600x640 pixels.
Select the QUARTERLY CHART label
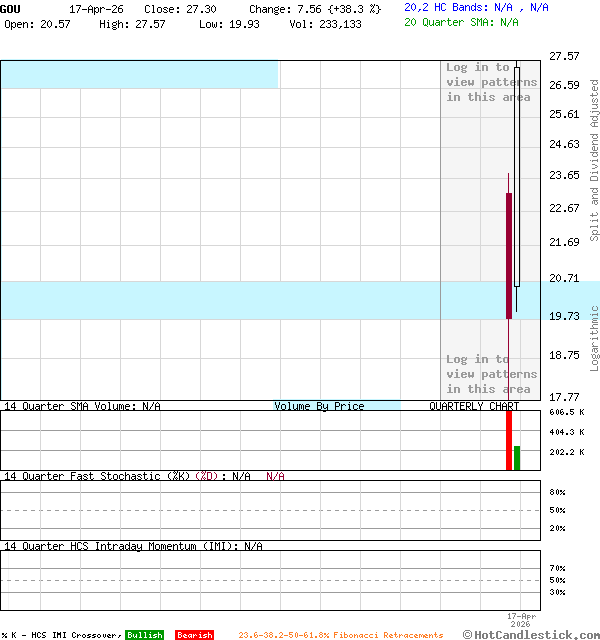coord(474,406)
